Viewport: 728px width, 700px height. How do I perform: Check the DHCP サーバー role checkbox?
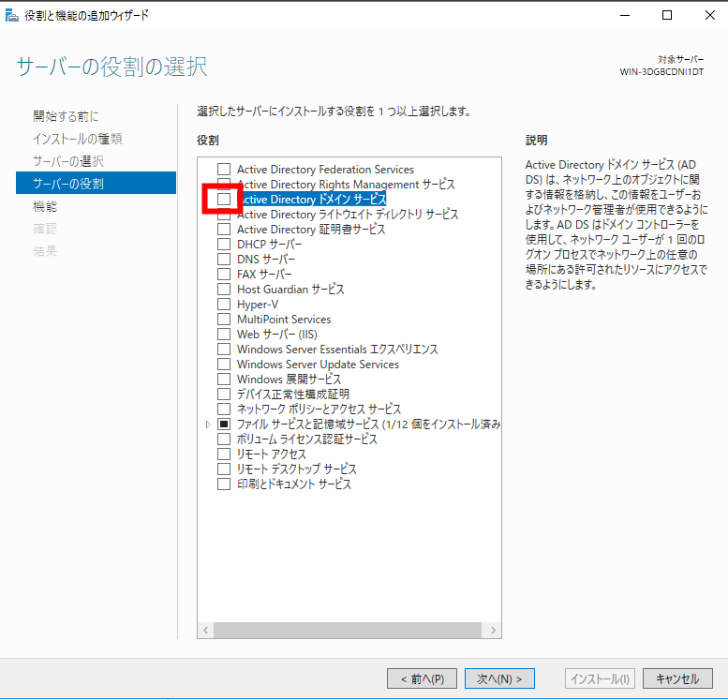[224, 244]
